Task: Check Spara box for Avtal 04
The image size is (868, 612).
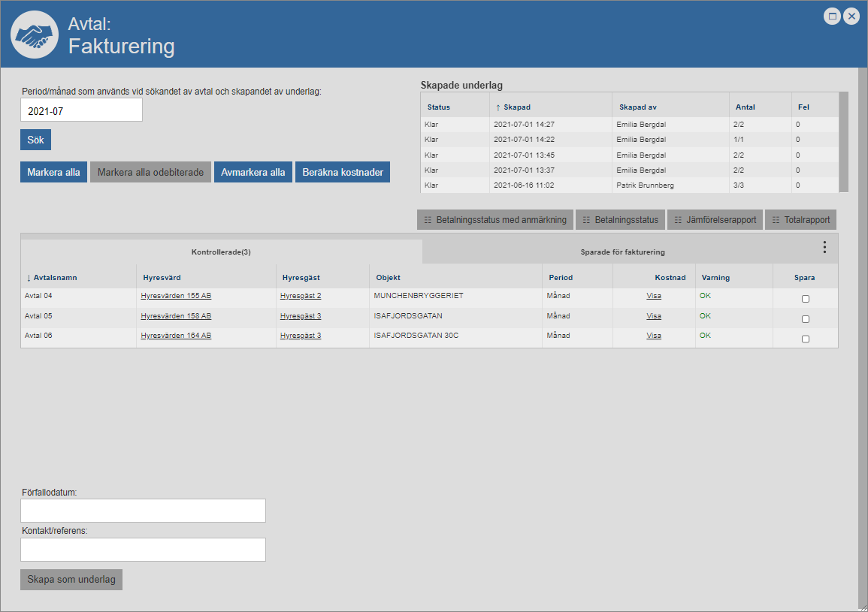Action: (806, 299)
